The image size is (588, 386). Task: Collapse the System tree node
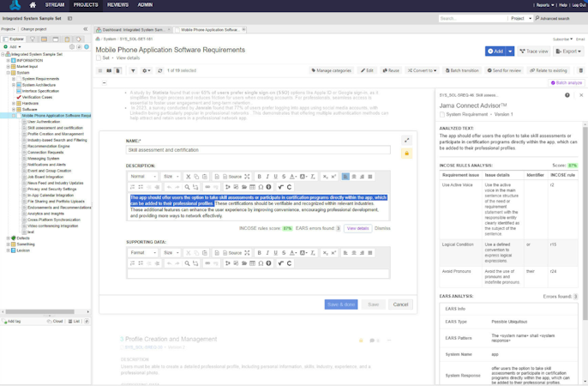[x=9, y=73]
